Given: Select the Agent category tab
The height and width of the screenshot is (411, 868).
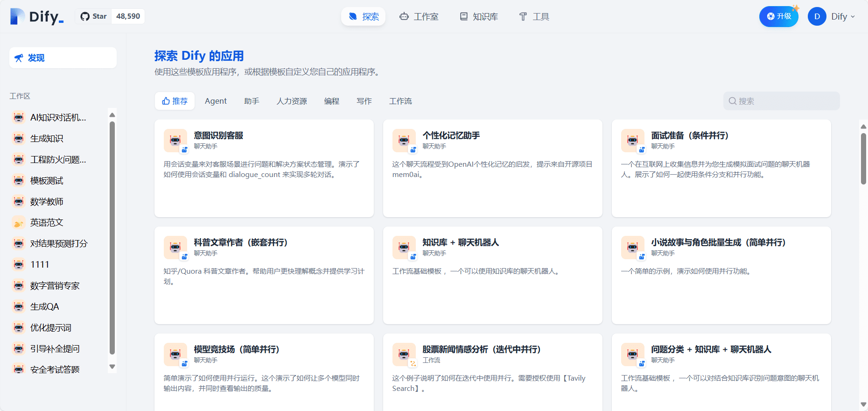Looking at the screenshot, I should [216, 101].
